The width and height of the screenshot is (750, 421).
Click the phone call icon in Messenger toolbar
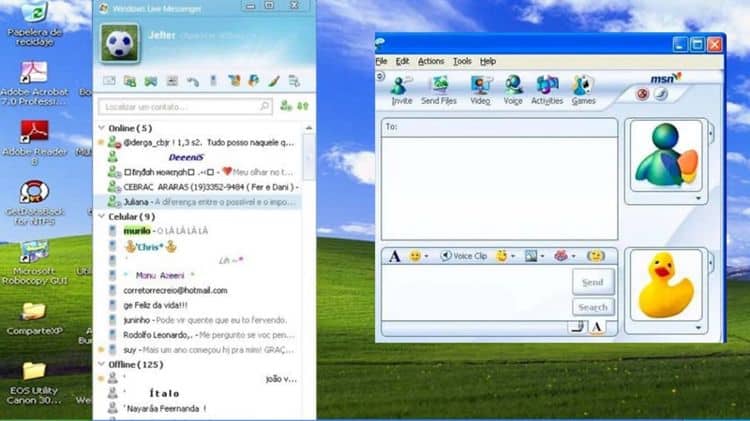[193, 81]
